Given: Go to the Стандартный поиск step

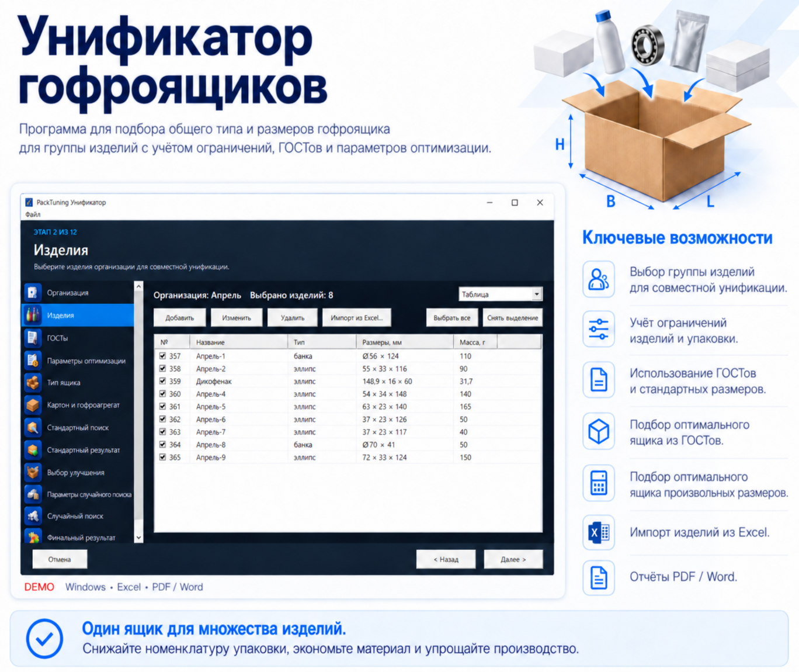Looking at the screenshot, I should click(x=78, y=428).
